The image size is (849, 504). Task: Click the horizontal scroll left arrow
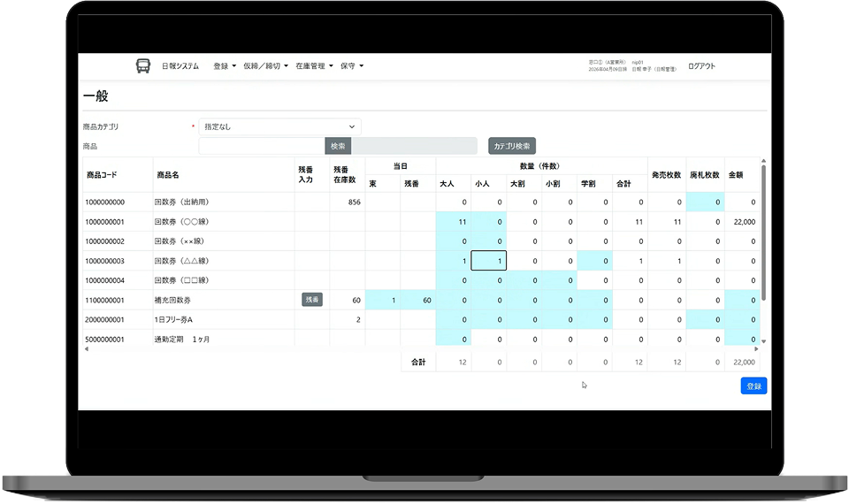click(x=86, y=349)
